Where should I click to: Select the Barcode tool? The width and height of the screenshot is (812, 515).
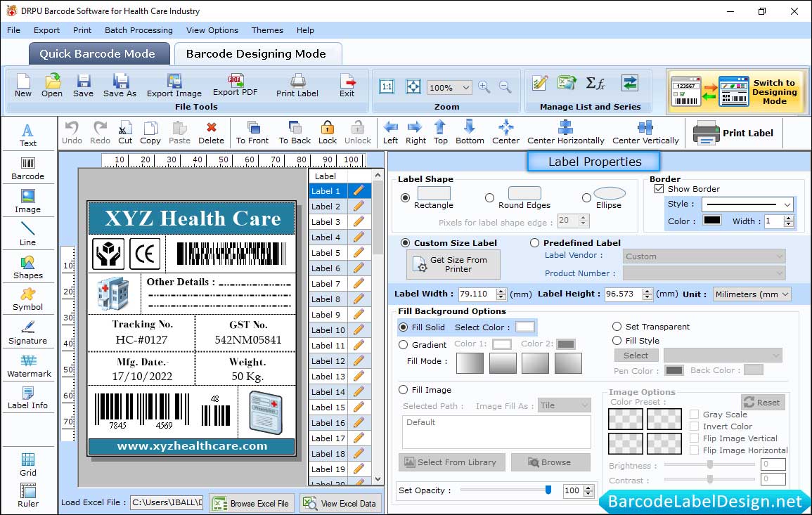28,169
